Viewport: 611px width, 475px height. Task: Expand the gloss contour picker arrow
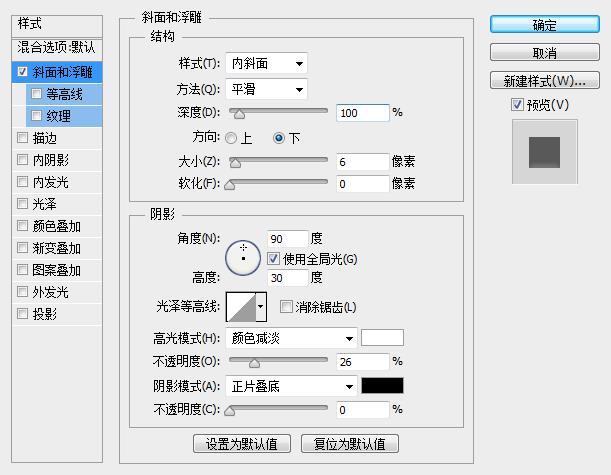261,307
